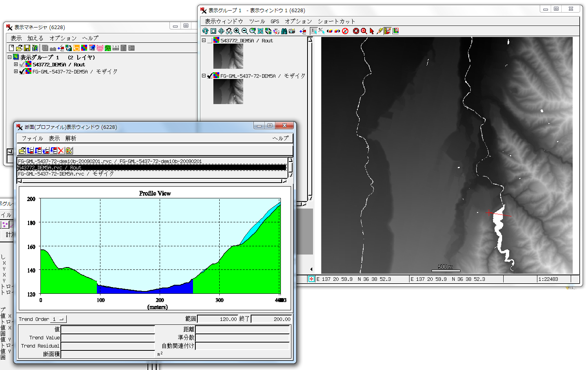Image resolution: width=588 pixels, height=370 pixels.
Task: Collapse 543772_DEM5A legend entry in display window
Action: tap(204, 40)
